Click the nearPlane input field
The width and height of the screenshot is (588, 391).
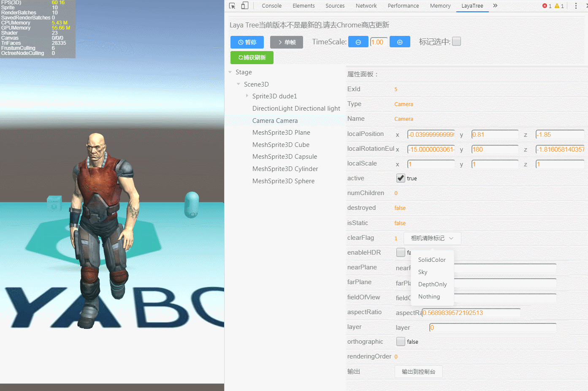click(x=505, y=268)
